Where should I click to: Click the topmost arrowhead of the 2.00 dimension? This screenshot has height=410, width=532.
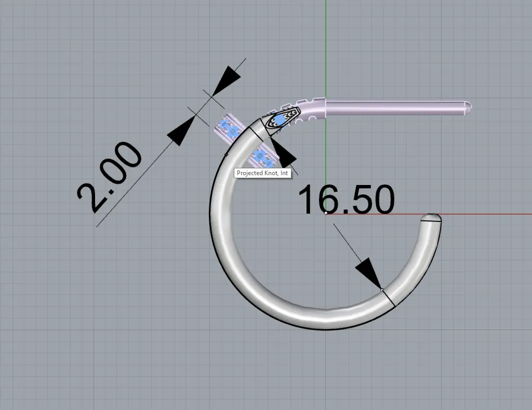[x=226, y=81]
